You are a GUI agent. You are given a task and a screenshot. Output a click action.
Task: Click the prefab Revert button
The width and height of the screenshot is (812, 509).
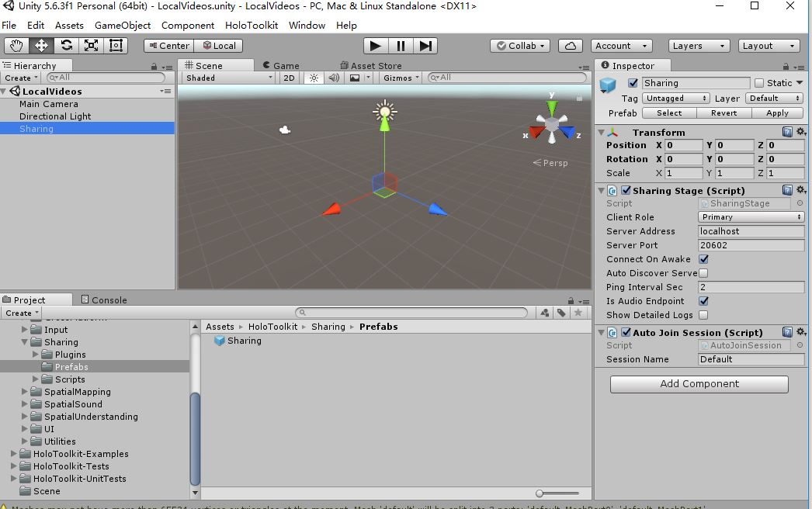click(724, 113)
